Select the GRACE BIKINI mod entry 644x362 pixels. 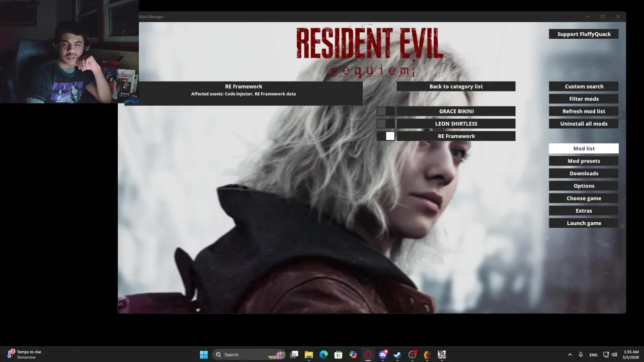coord(456,111)
